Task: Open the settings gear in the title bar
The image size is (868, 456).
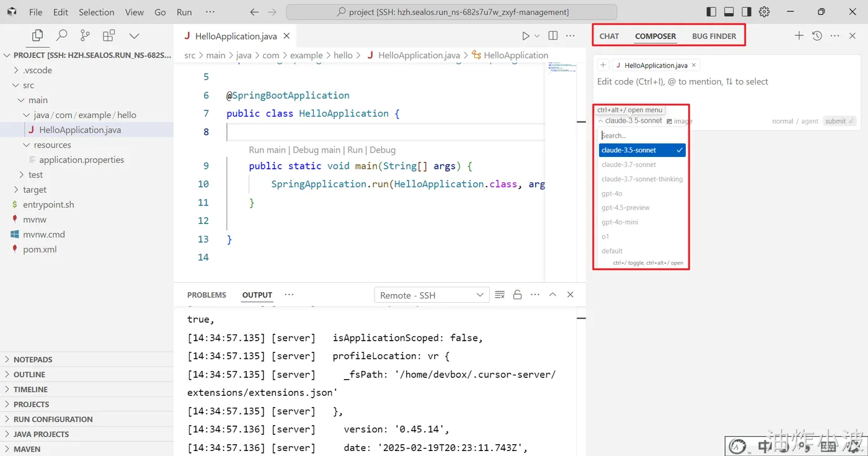Action: point(764,12)
